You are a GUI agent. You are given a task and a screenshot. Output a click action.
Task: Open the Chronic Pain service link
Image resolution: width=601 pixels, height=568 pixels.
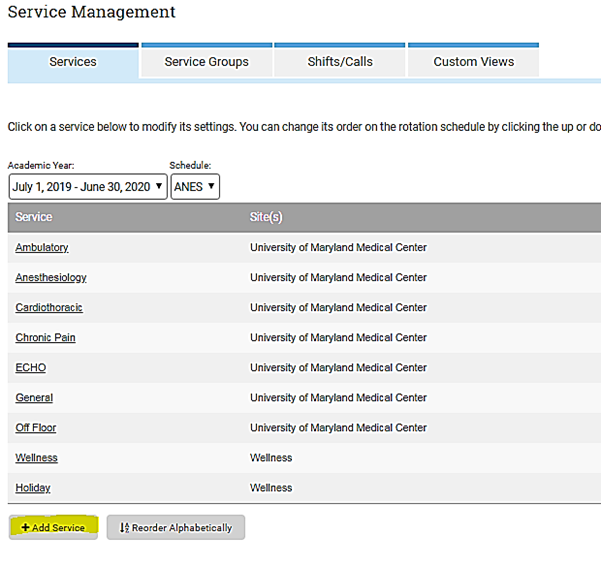click(45, 337)
